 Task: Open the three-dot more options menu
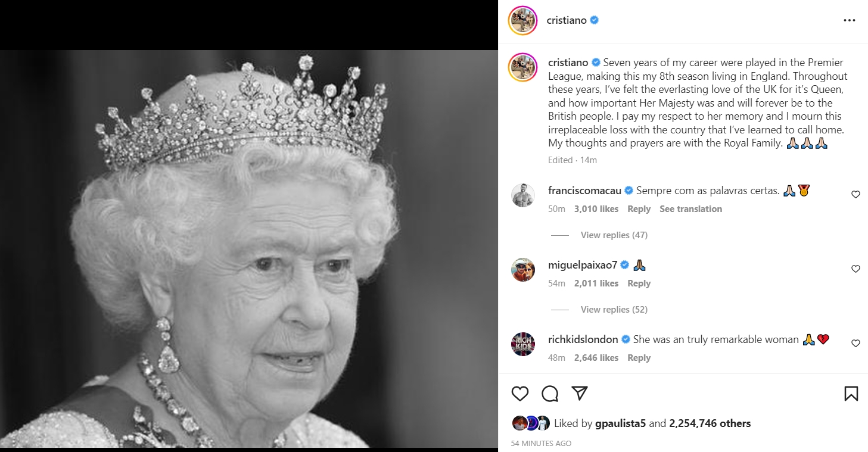point(850,21)
